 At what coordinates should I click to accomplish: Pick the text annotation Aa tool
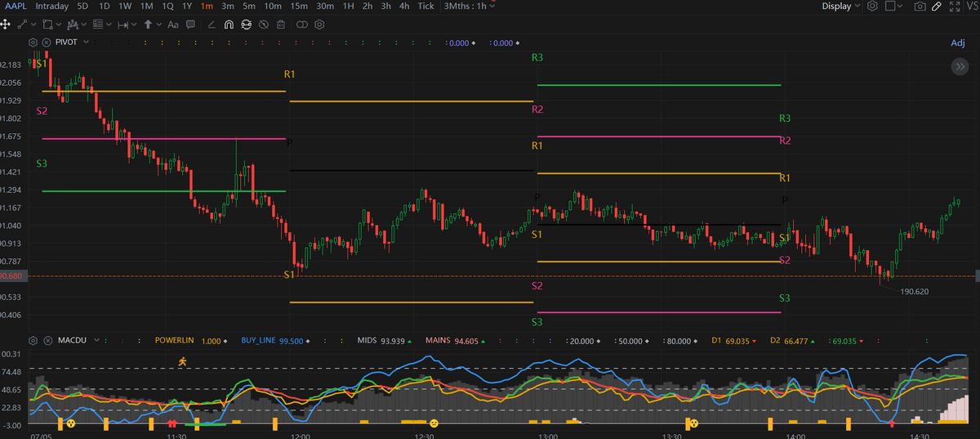point(172,25)
